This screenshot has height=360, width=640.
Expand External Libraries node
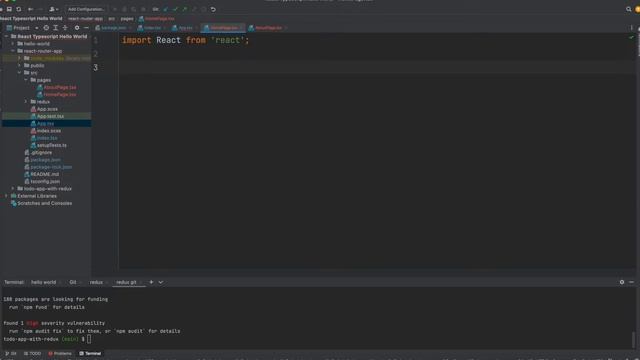(x=6, y=196)
